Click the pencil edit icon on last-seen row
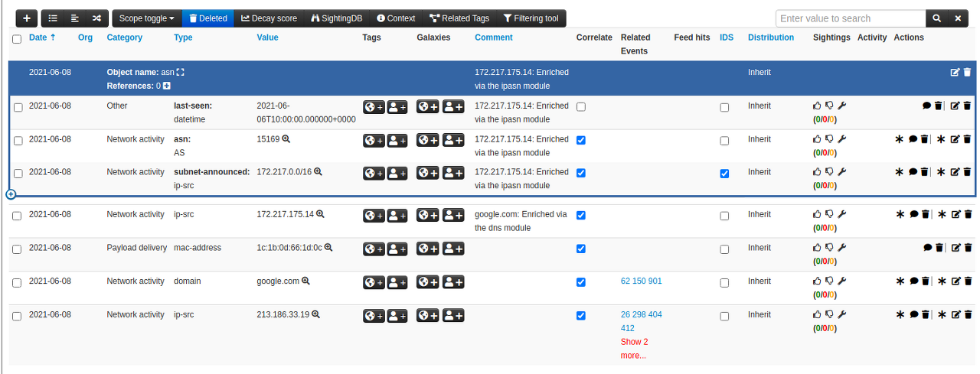The height and width of the screenshot is (374, 980). pos(955,106)
